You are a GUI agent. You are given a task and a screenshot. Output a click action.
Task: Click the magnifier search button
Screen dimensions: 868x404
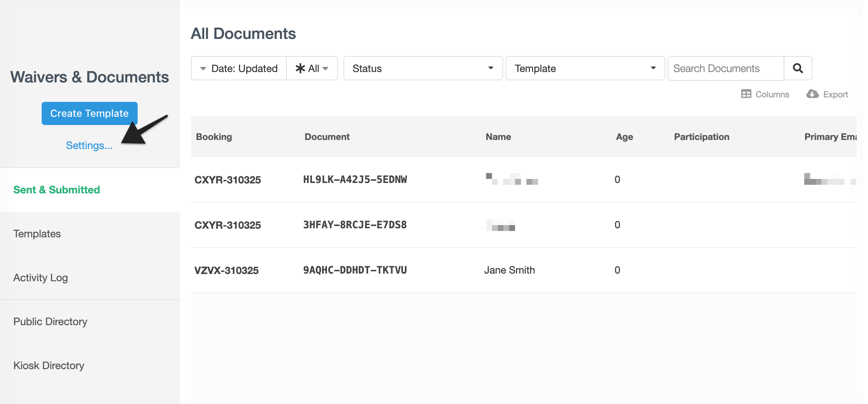[798, 68]
